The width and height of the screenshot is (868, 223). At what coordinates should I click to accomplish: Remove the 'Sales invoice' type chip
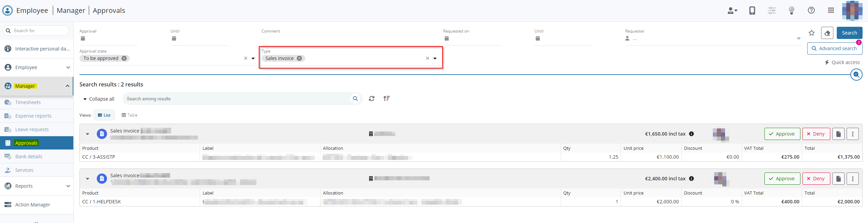299,58
